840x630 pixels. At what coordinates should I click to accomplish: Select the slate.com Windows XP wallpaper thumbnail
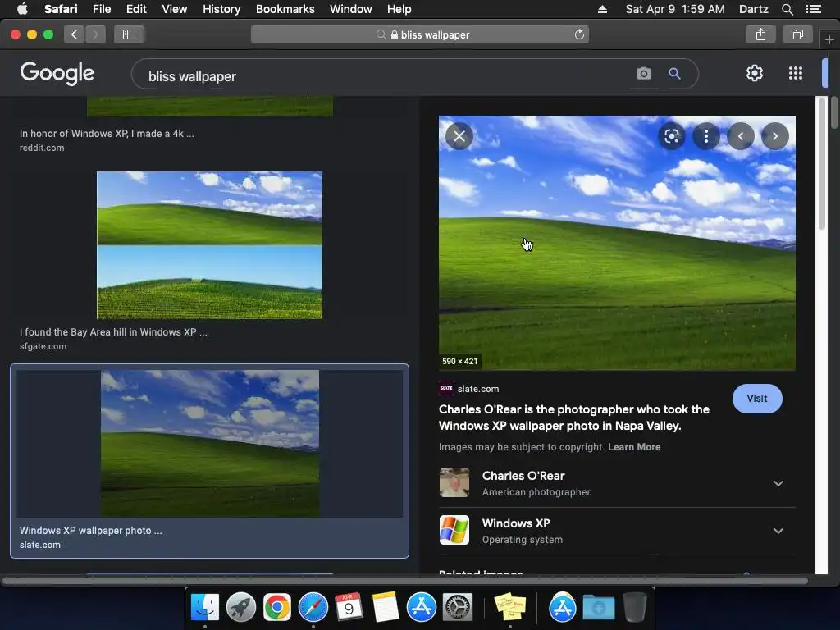coord(209,443)
